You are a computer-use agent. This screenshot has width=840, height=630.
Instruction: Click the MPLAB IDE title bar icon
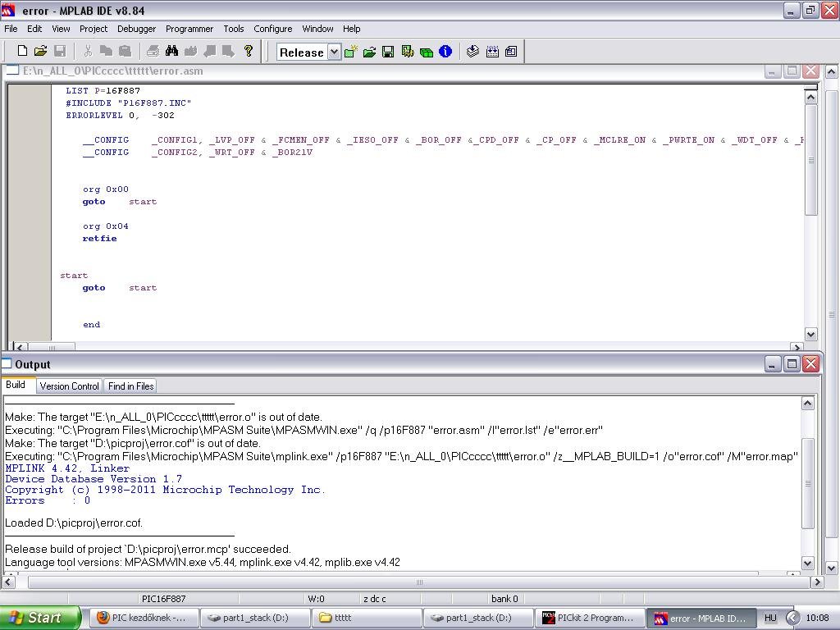point(8,10)
